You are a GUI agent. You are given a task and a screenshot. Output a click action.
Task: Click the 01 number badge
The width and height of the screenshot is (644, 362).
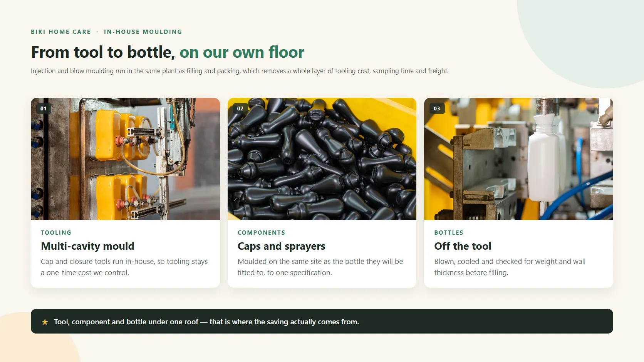click(x=44, y=108)
